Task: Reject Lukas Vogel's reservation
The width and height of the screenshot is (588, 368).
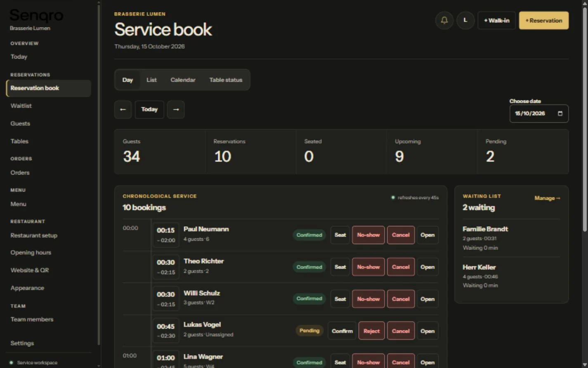Action: tap(371, 331)
